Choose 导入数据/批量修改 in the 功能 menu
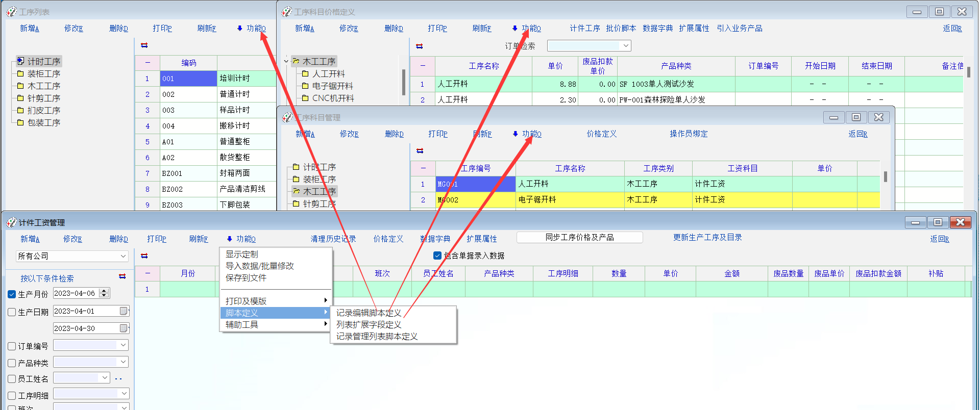980x410 pixels. (x=260, y=266)
